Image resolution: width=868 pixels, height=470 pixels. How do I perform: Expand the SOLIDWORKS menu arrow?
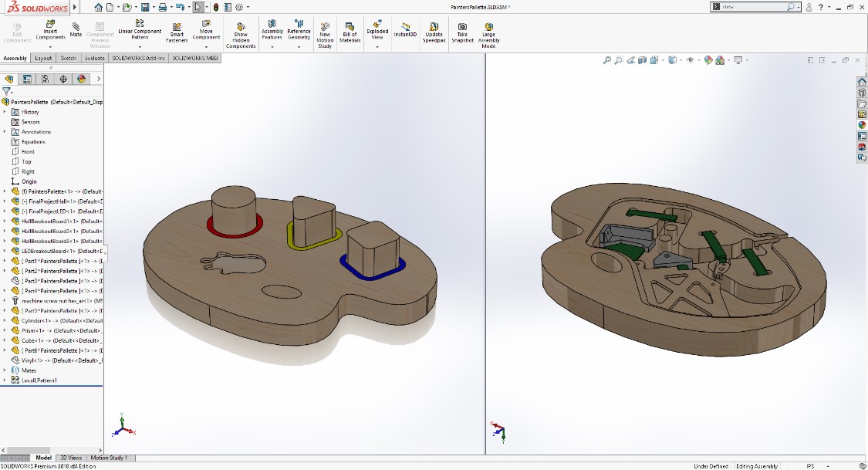coord(75,7)
